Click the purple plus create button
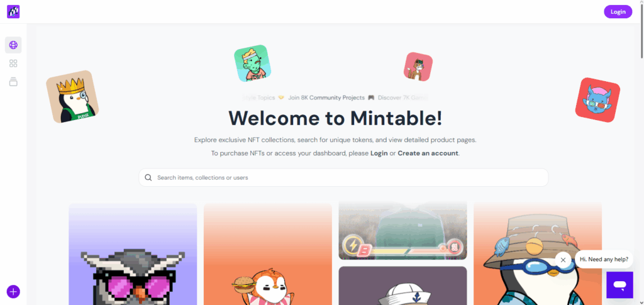The image size is (644, 305). [x=13, y=291]
